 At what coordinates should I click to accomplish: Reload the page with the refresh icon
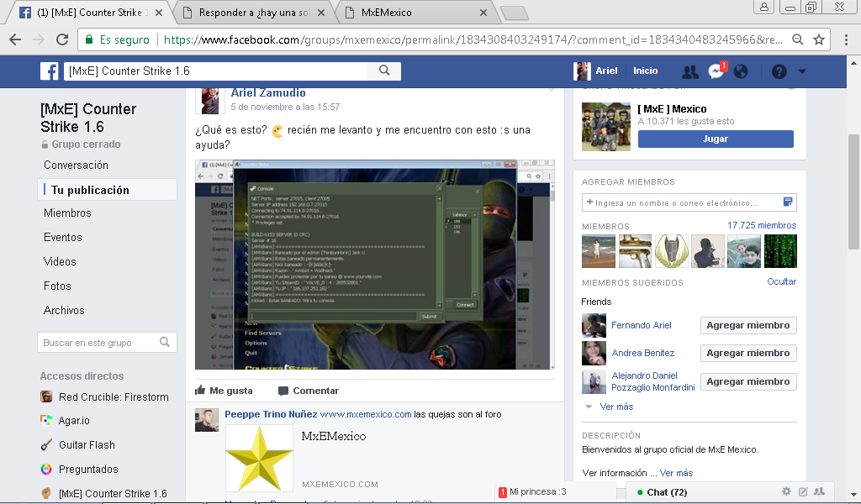pyautogui.click(x=62, y=39)
